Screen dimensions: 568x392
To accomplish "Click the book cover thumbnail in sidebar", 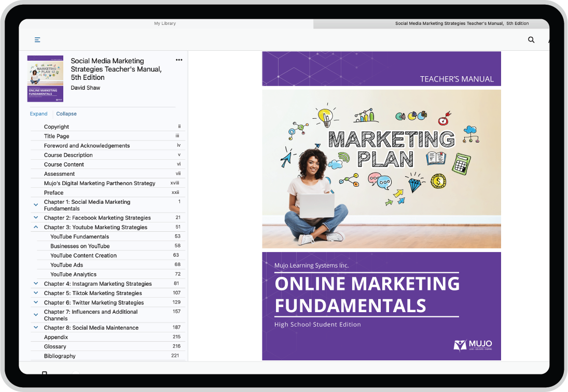I will click(x=45, y=78).
